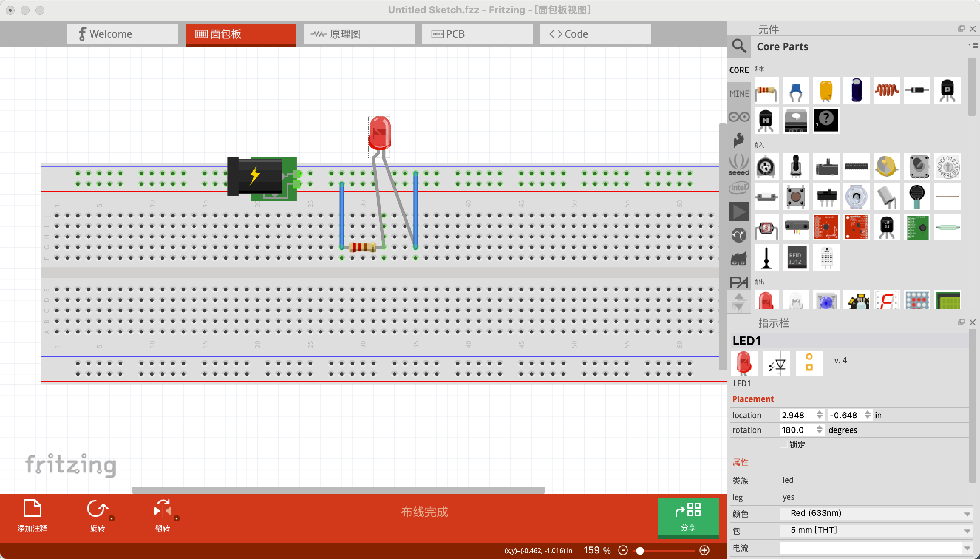The width and height of the screenshot is (980, 559).
Task: Toggle the 锁定 lock checkbox
Action: coord(784,445)
